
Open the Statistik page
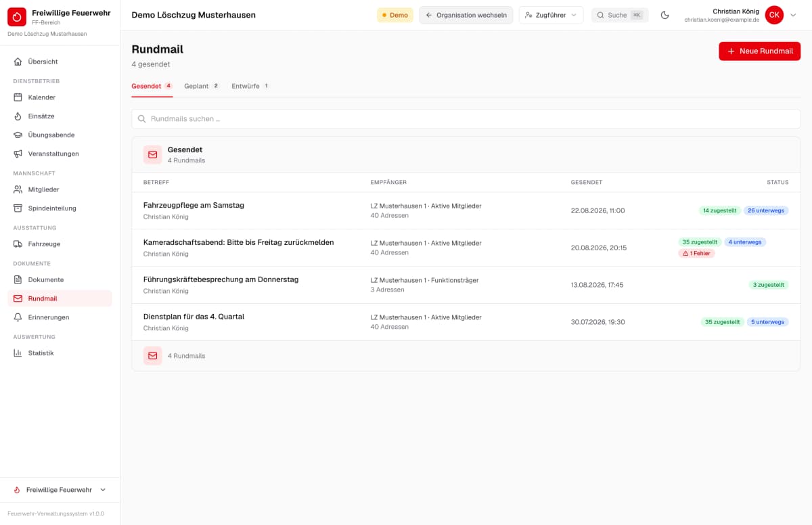[60, 353]
